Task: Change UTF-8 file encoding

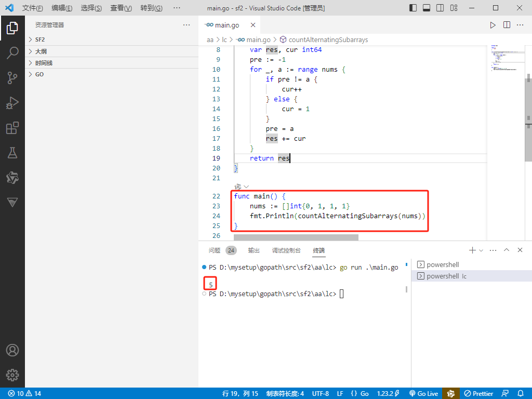Action: point(320,394)
